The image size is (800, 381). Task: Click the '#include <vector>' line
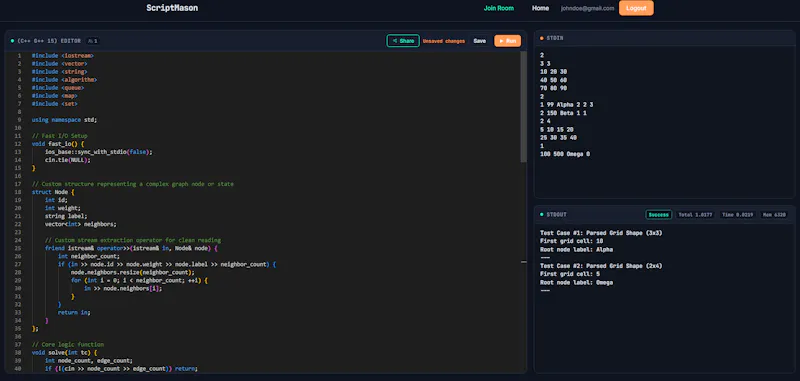59,64
